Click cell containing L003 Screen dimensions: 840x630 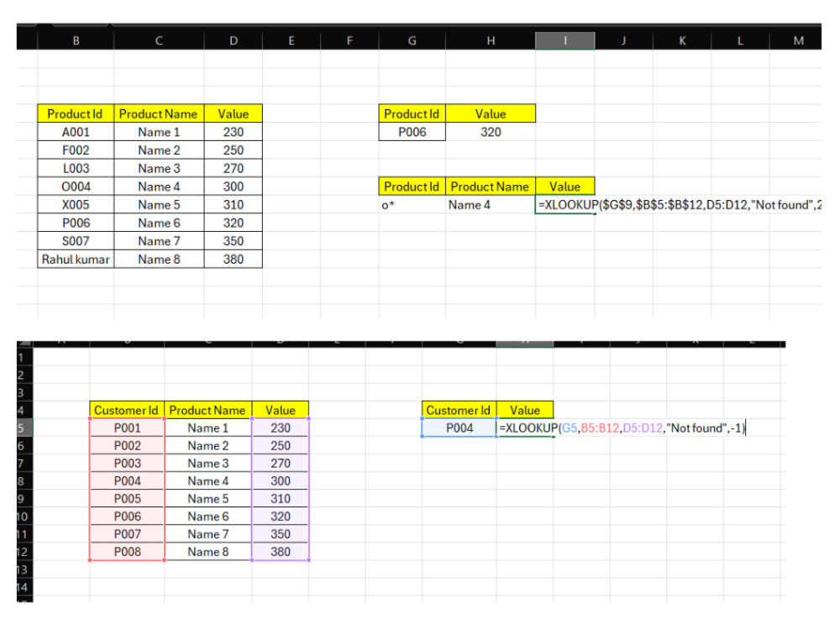tap(76, 168)
